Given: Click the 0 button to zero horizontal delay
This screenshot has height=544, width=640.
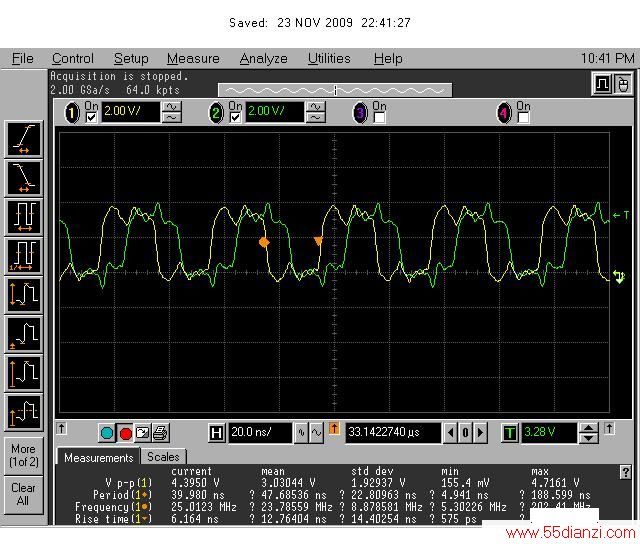Looking at the screenshot, I should [465, 433].
